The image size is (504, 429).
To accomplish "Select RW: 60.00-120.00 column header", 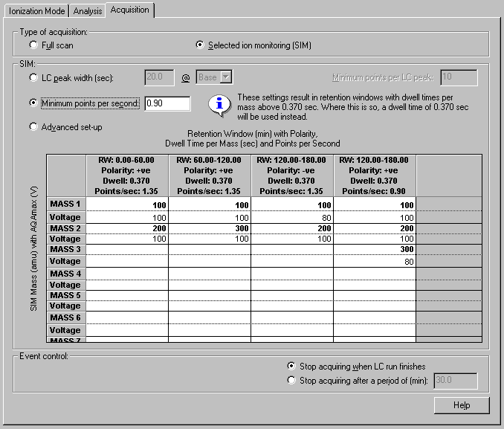I will (210, 175).
